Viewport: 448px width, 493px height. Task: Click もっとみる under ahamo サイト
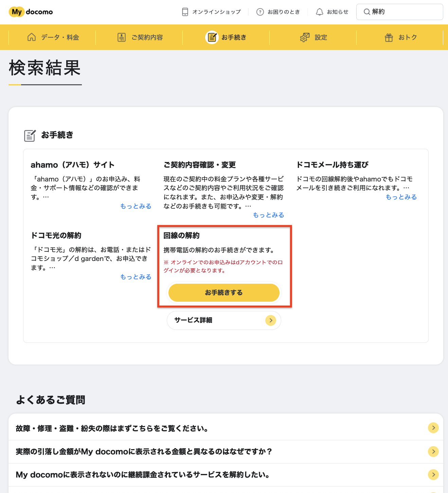(136, 206)
